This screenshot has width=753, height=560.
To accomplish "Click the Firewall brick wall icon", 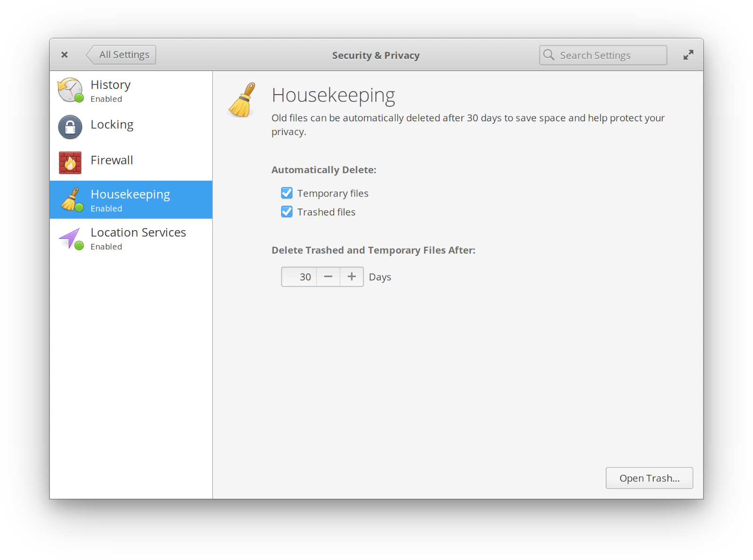I will (x=70, y=162).
